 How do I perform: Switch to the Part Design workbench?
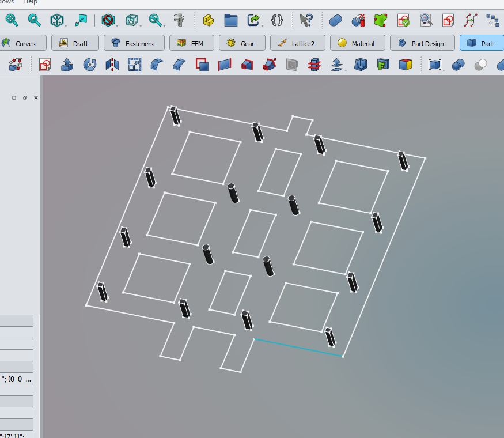click(422, 43)
